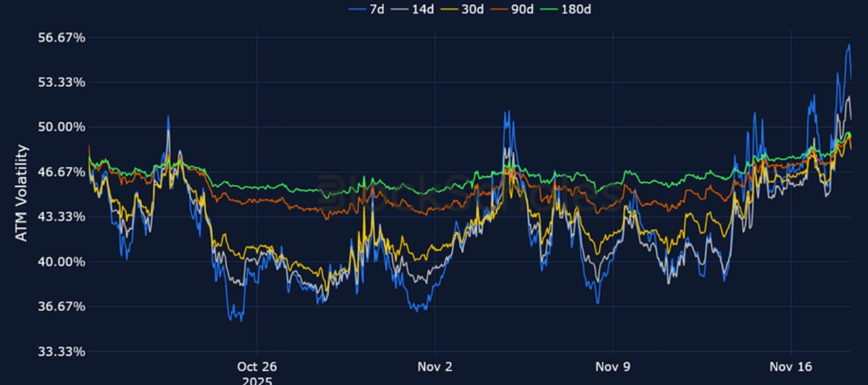This screenshot has height=385, width=868.
Task: Click the Oct 26 x-axis date label
Action: (257, 367)
